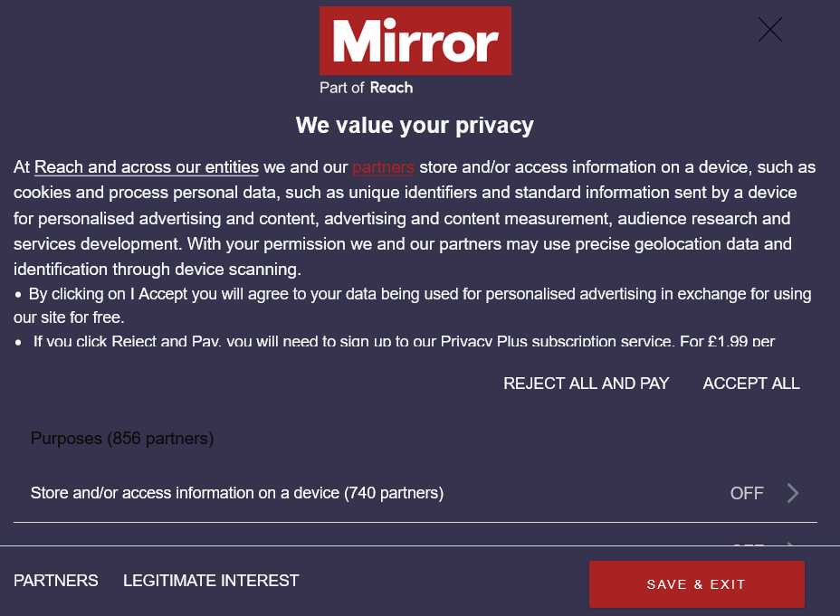This screenshot has width=840, height=616.
Task: Click the Mirror logo
Action: tap(415, 41)
